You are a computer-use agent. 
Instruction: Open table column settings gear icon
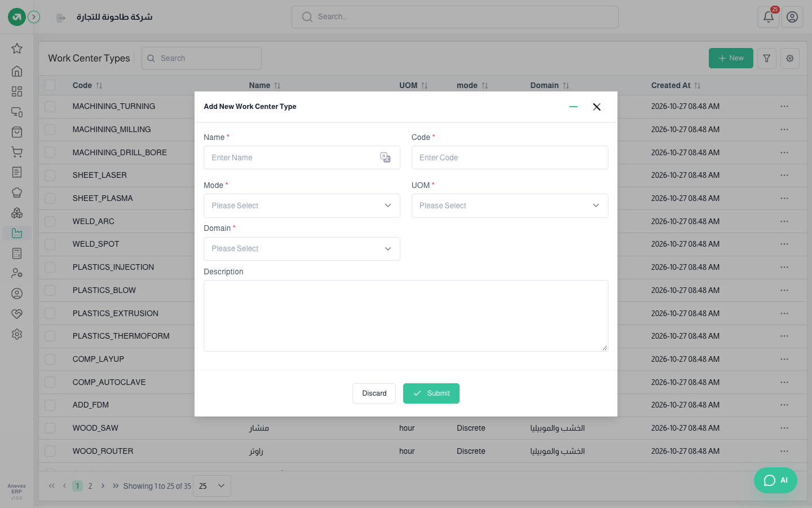pos(790,58)
